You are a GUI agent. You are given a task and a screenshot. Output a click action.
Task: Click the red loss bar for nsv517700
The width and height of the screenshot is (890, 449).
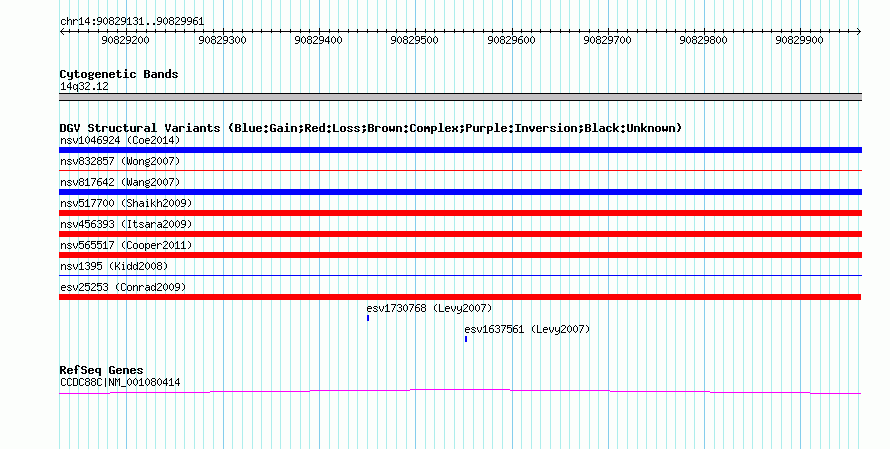460,213
